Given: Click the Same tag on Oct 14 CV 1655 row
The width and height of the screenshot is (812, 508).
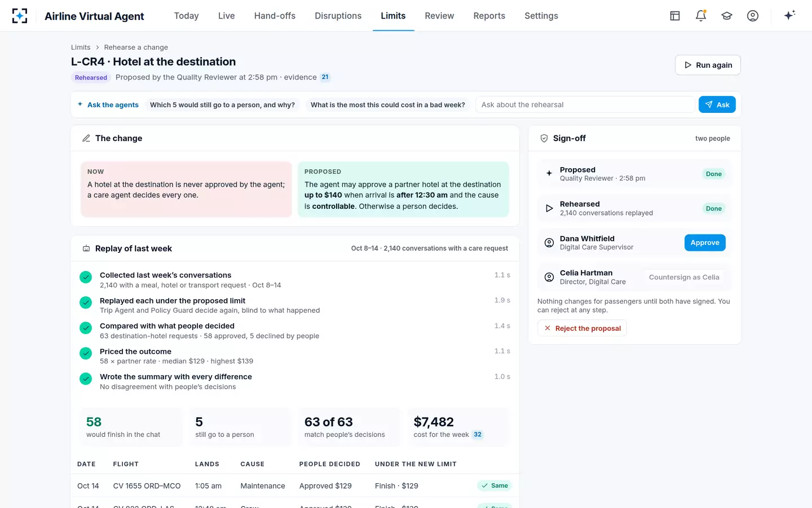Looking at the screenshot, I should coord(495,485).
